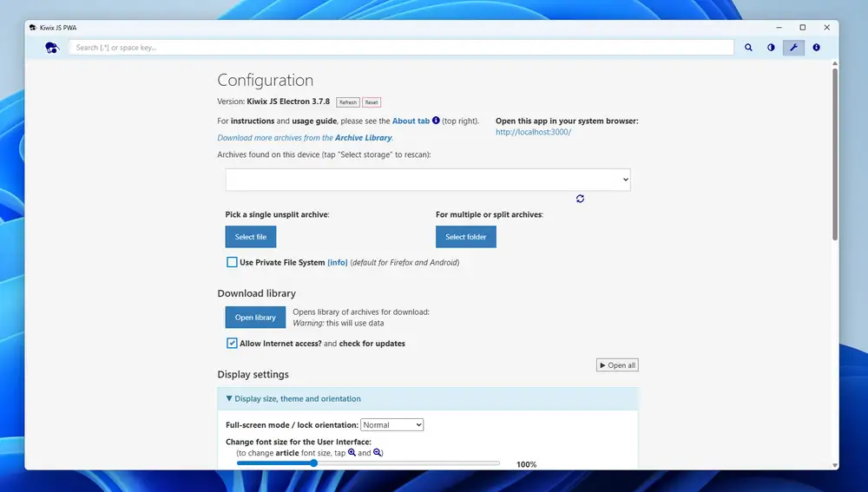The height and width of the screenshot is (492, 868).
Task: Click the magnifier search icon
Action: point(748,48)
